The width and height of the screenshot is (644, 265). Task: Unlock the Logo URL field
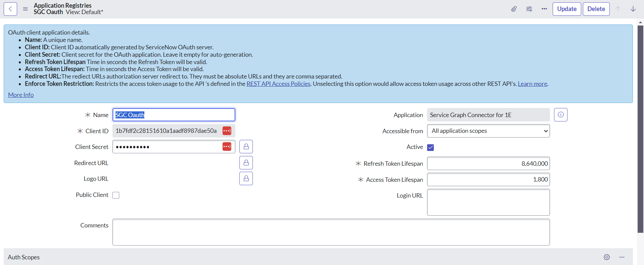click(x=246, y=179)
